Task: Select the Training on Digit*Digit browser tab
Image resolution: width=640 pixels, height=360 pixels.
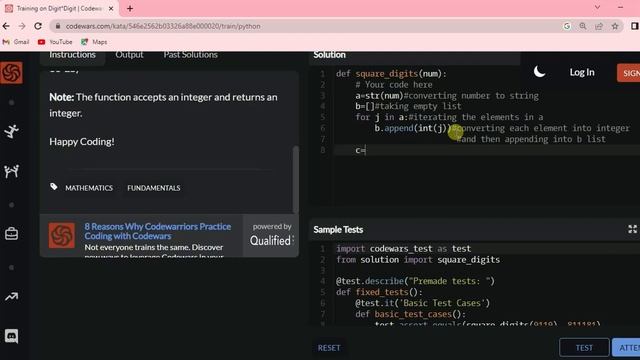Action: [59, 8]
